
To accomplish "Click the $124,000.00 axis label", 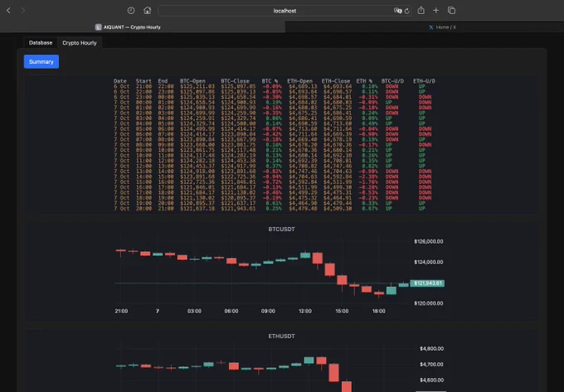I will click(x=429, y=262).
